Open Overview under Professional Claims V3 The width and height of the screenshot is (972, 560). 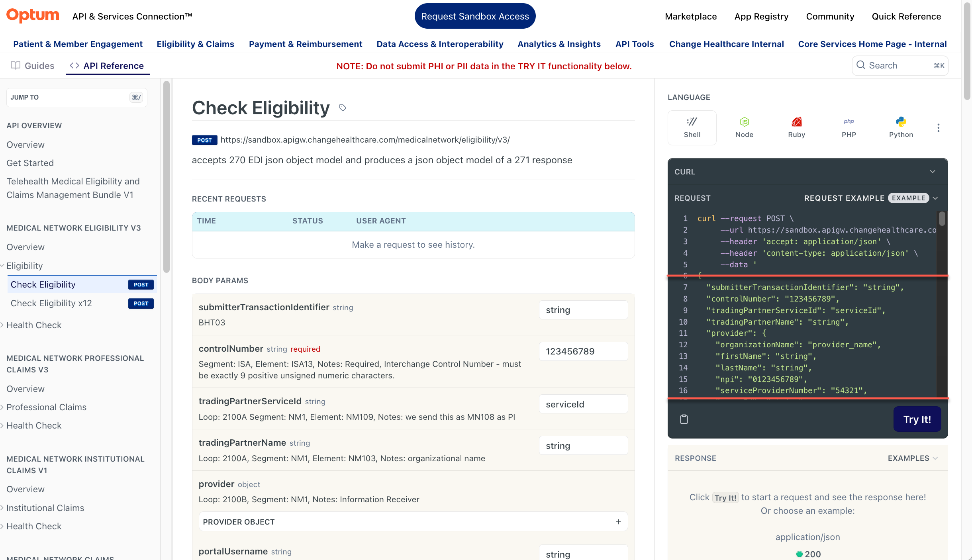[25, 389]
